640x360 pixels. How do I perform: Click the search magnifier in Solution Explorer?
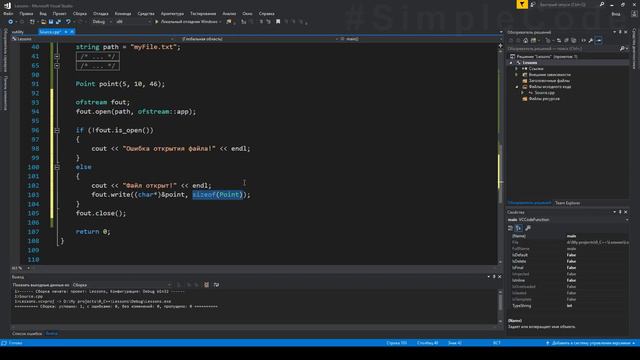622,49
